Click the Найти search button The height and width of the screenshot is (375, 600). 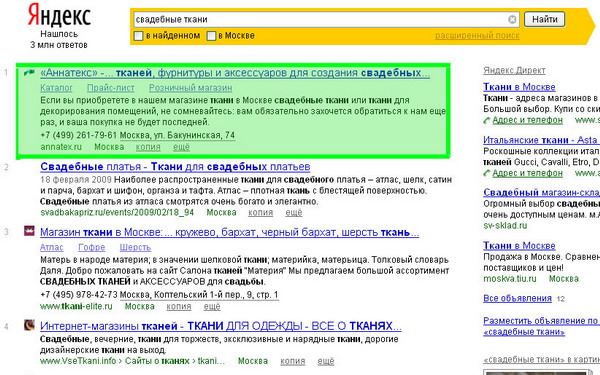[x=545, y=19]
